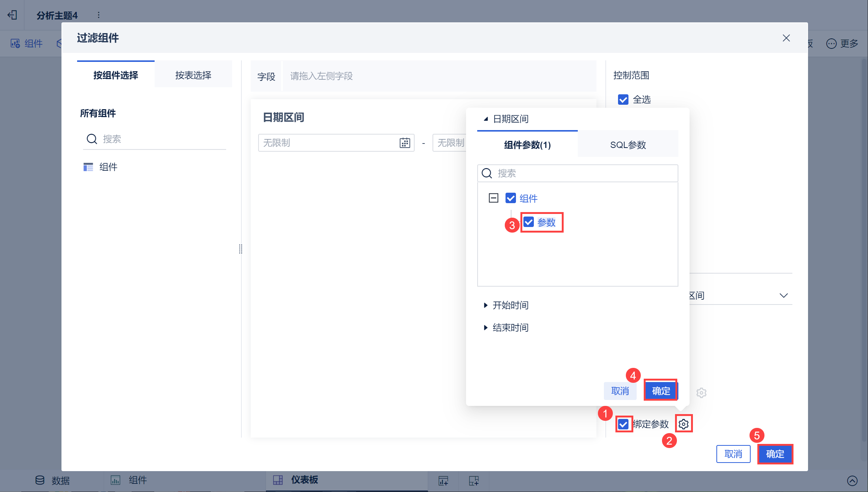This screenshot has height=492, width=868.
Task: Open the three-dot menu next to 分析主题4
Action: tap(98, 15)
